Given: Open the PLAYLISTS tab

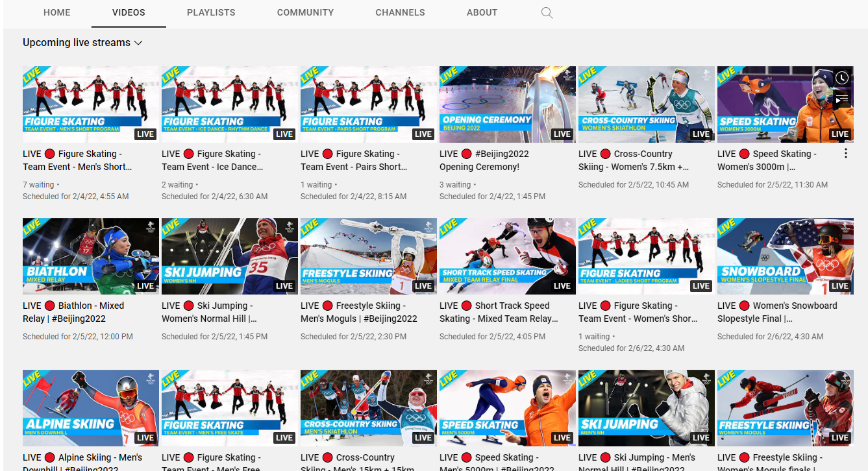Looking at the screenshot, I should (x=211, y=12).
